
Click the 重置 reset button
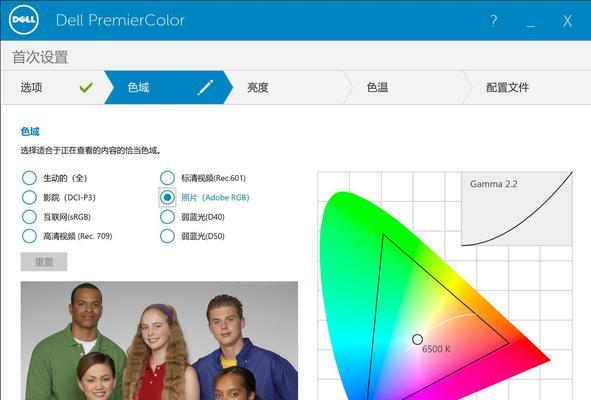click(x=44, y=262)
